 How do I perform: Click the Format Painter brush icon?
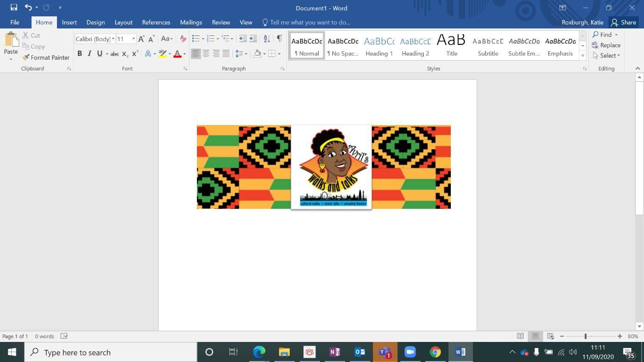[x=26, y=57]
